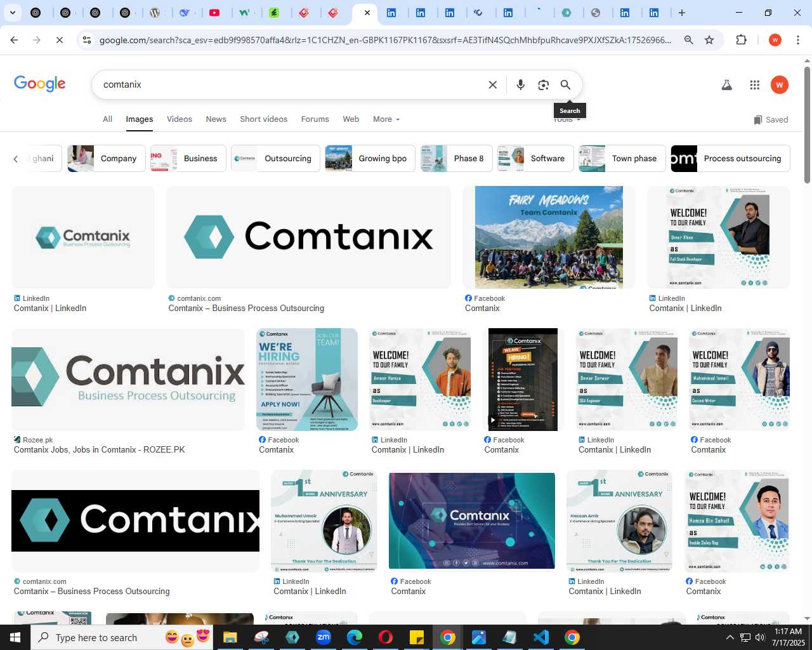Open Saved items
Screen dimensions: 812x650
pyautogui.click(x=771, y=119)
